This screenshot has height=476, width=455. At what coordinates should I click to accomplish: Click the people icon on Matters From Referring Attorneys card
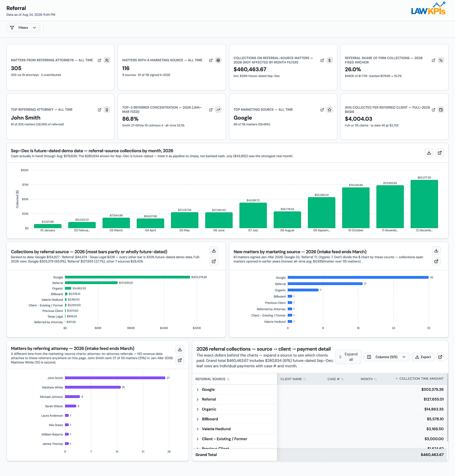tap(107, 60)
